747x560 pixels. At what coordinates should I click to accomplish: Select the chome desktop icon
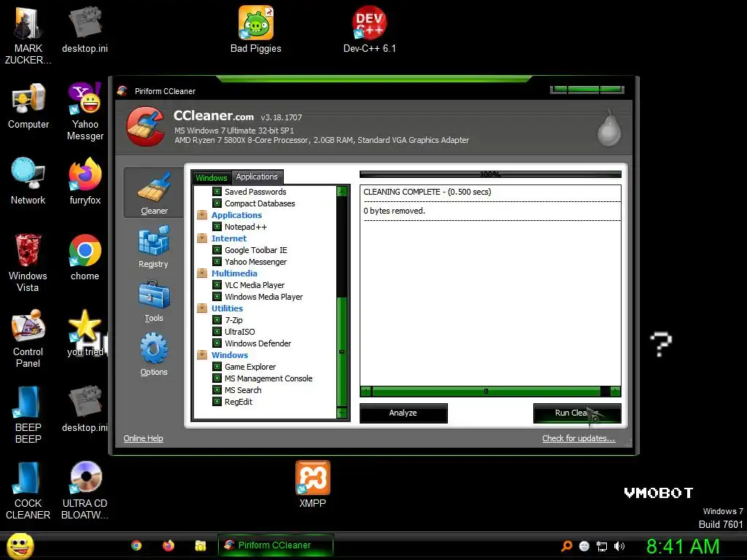85,257
